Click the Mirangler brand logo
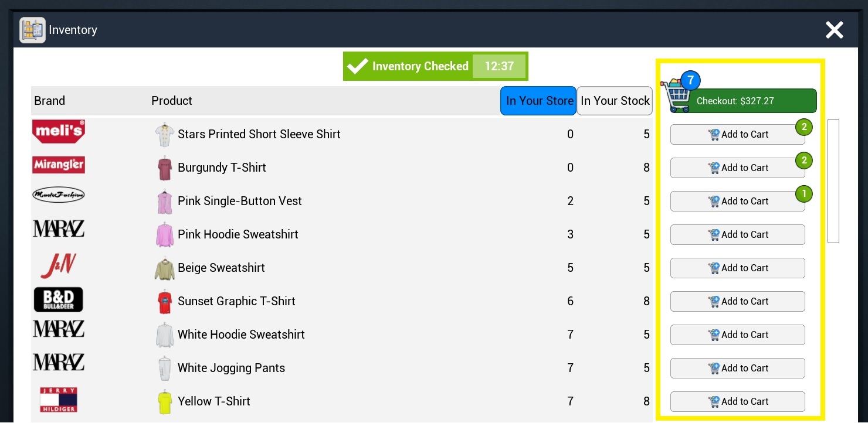Viewport: 868px width, 423px height. click(59, 165)
